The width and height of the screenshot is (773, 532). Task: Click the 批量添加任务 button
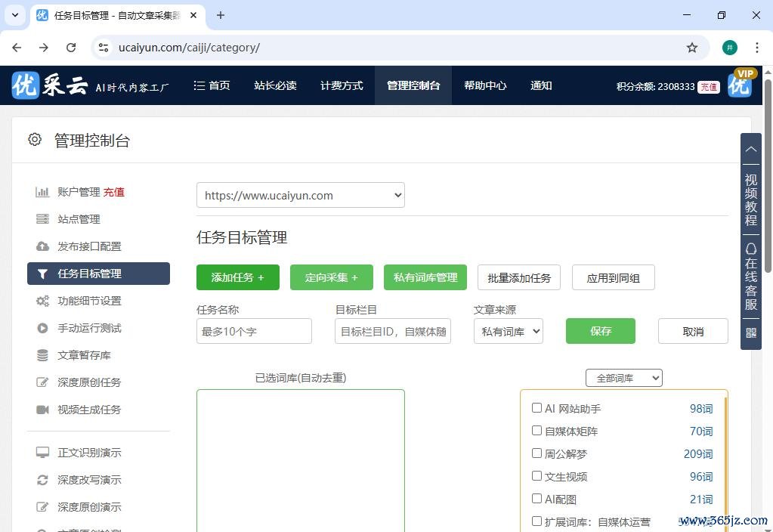[519, 277]
